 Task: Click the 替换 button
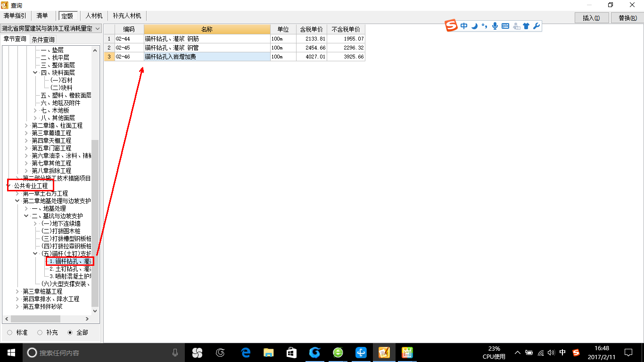[627, 18]
